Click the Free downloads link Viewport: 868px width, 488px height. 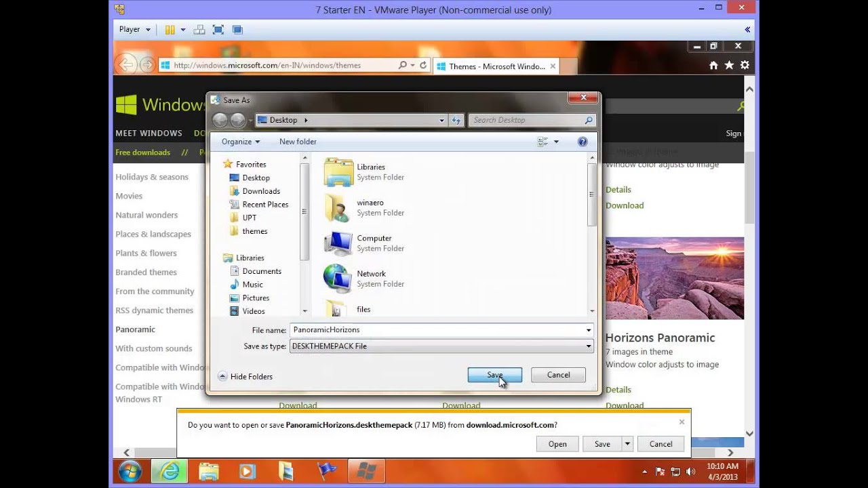point(142,152)
